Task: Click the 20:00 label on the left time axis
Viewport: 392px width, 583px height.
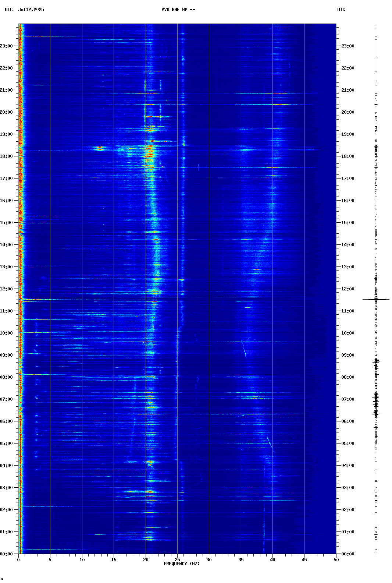Action: pyautogui.click(x=6, y=112)
